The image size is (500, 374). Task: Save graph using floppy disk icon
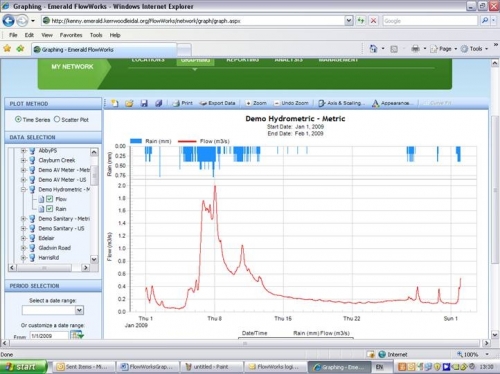coord(144,103)
